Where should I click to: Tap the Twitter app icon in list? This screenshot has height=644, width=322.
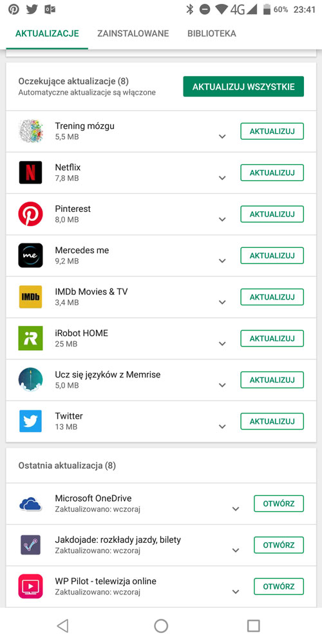[30, 421]
